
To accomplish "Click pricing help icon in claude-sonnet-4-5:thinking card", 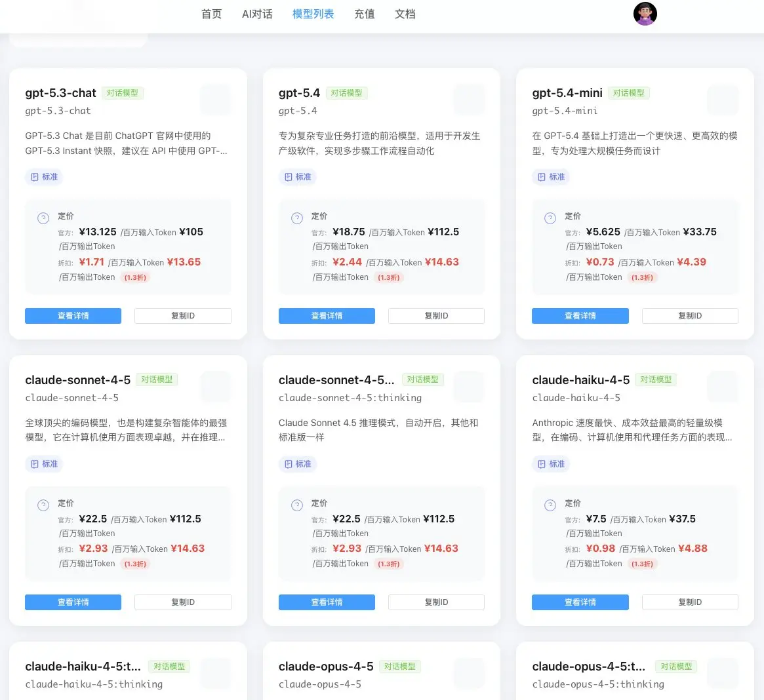I will tap(296, 505).
